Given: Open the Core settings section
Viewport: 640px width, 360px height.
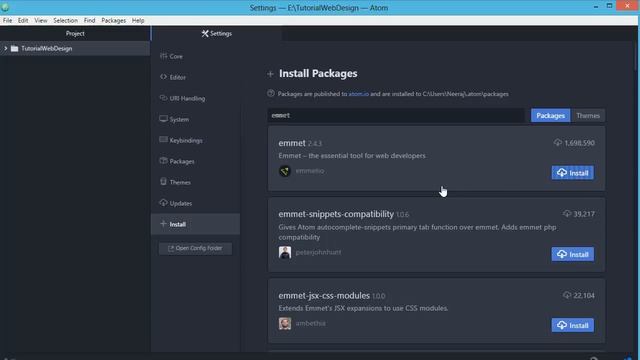Looking at the screenshot, I should (171, 56).
